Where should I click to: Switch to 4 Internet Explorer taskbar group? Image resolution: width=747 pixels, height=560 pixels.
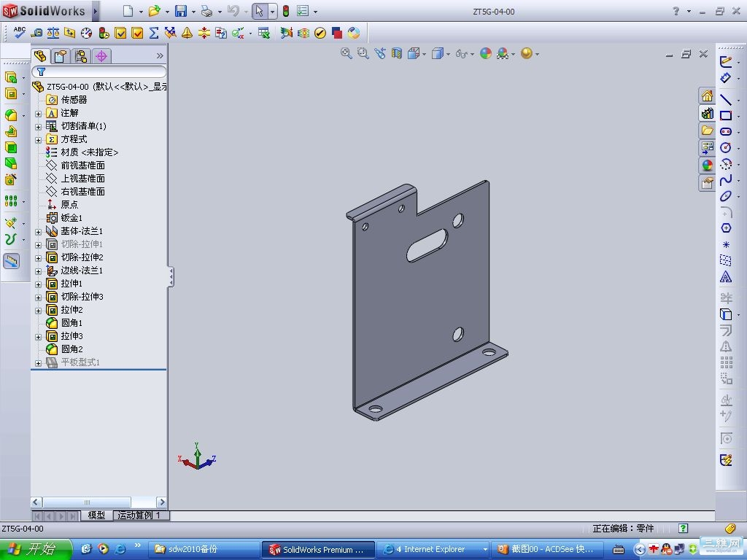(432, 549)
